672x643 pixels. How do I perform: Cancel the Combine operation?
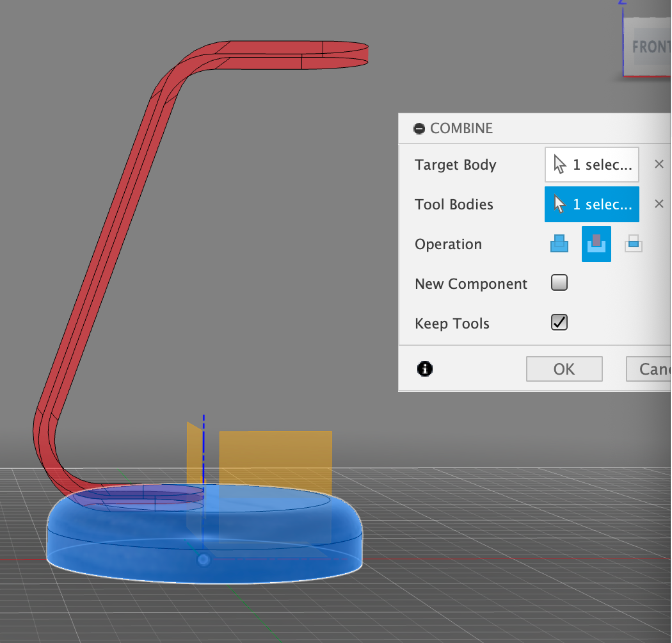650,369
